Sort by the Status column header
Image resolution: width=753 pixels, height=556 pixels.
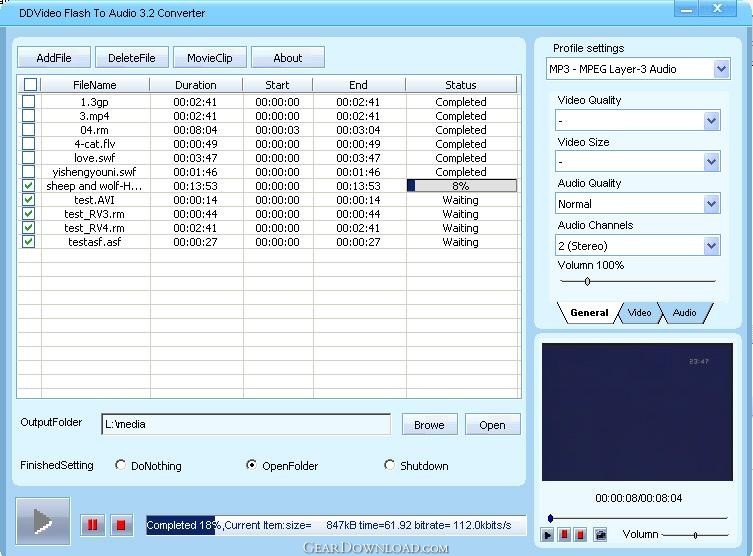[x=461, y=85]
